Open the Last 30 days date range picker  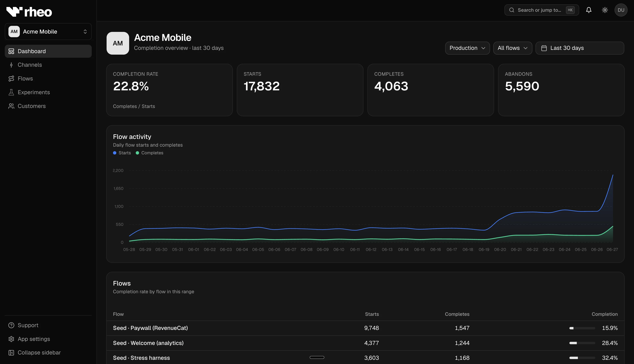point(580,48)
